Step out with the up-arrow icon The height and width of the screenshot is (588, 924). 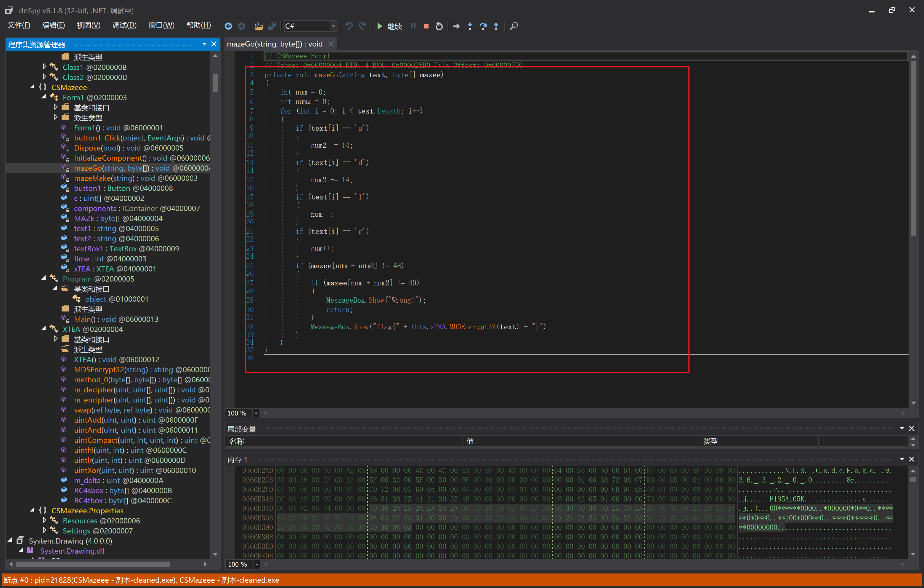pos(496,26)
